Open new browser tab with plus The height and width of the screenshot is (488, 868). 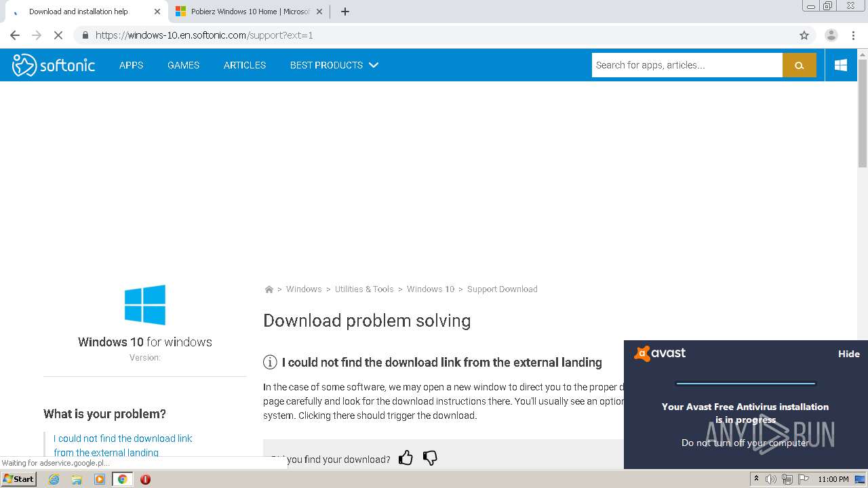pyautogui.click(x=344, y=12)
